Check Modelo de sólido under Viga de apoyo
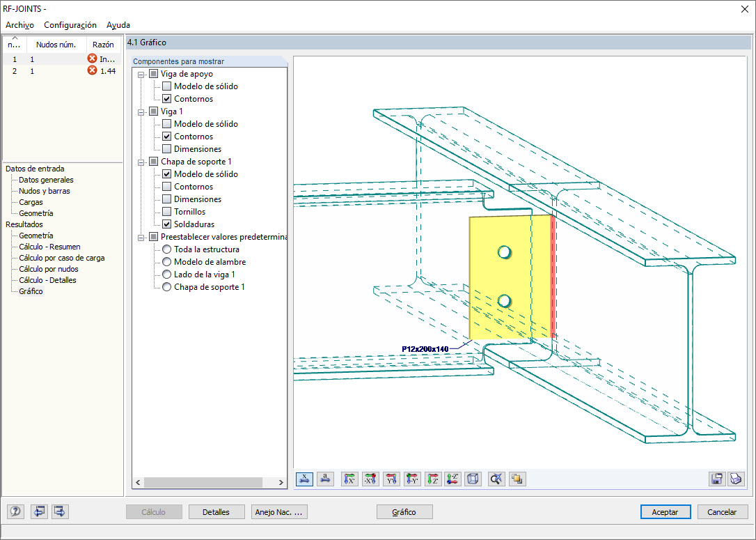Viewport: 756px width, 540px height. (x=166, y=86)
